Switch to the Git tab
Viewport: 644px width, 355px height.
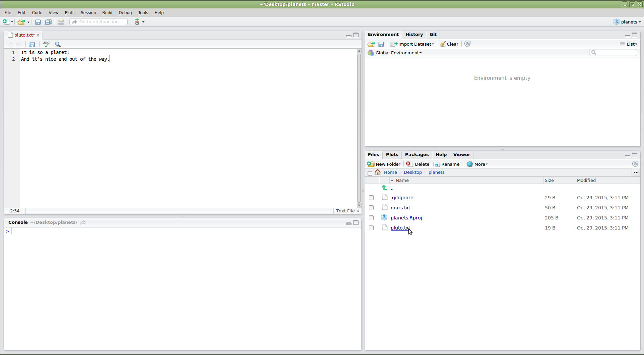[433, 34]
